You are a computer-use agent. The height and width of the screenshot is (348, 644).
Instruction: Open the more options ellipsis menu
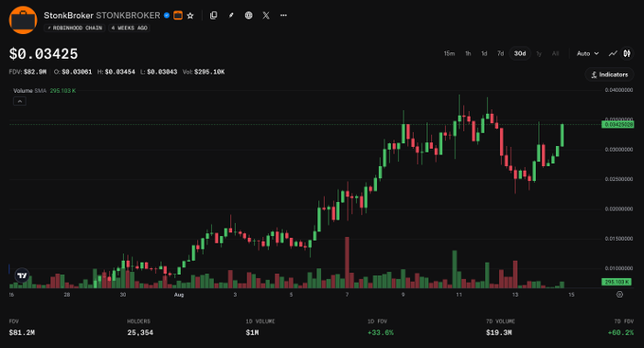[x=283, y=15]
